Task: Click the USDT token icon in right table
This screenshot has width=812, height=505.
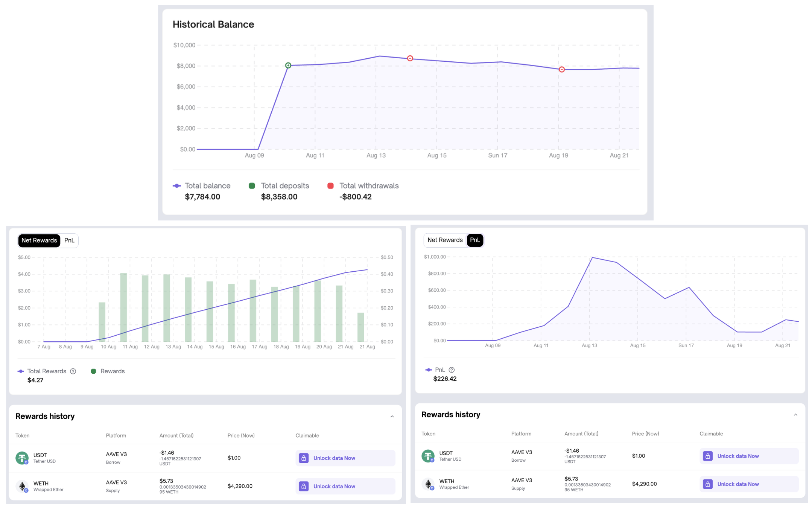Action: point(428,456)
